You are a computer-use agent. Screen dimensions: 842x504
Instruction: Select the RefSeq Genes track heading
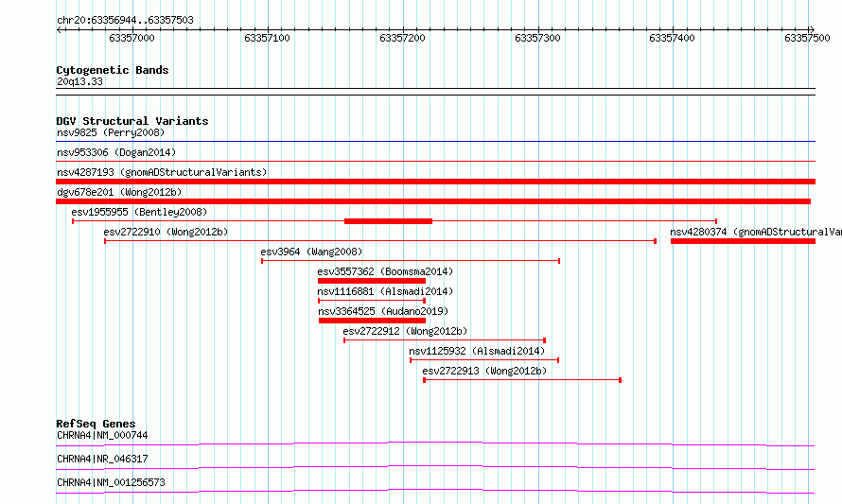coord(96,424)
